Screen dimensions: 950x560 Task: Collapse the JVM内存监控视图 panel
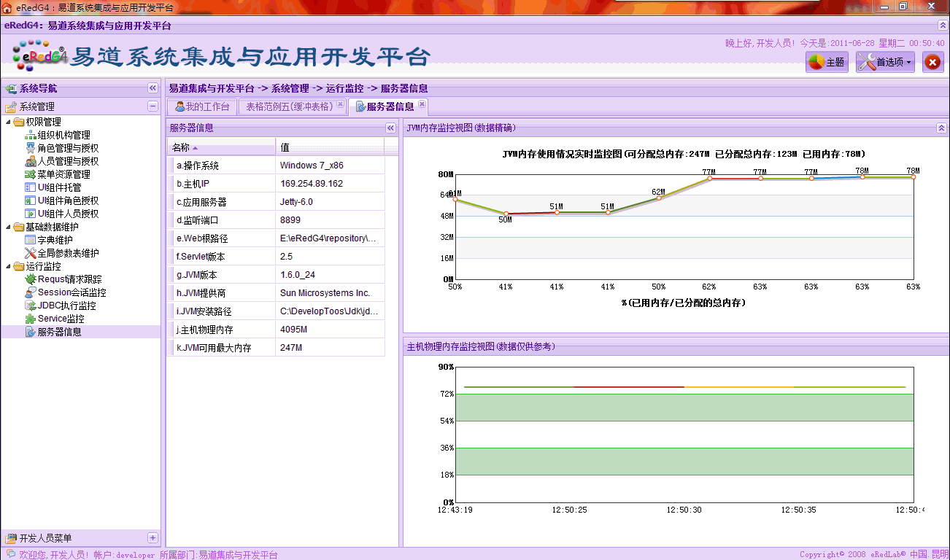(941, 128)
